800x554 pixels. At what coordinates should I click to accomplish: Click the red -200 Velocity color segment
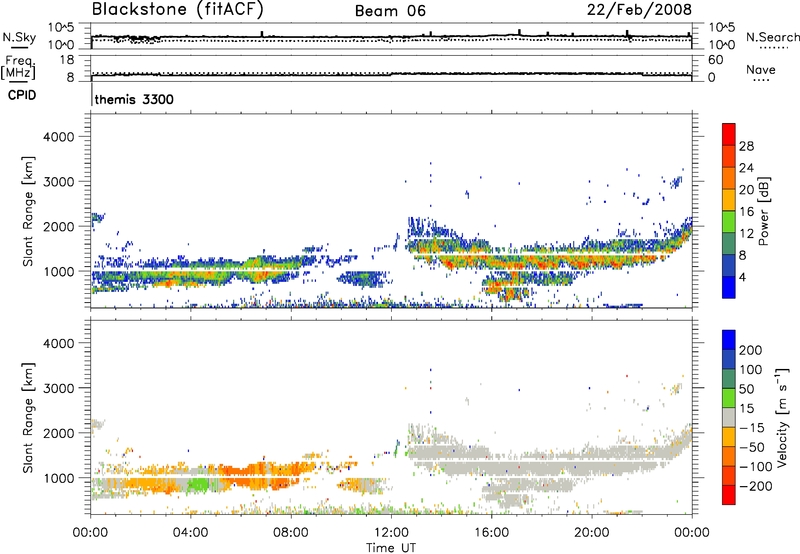coord(729,495)
